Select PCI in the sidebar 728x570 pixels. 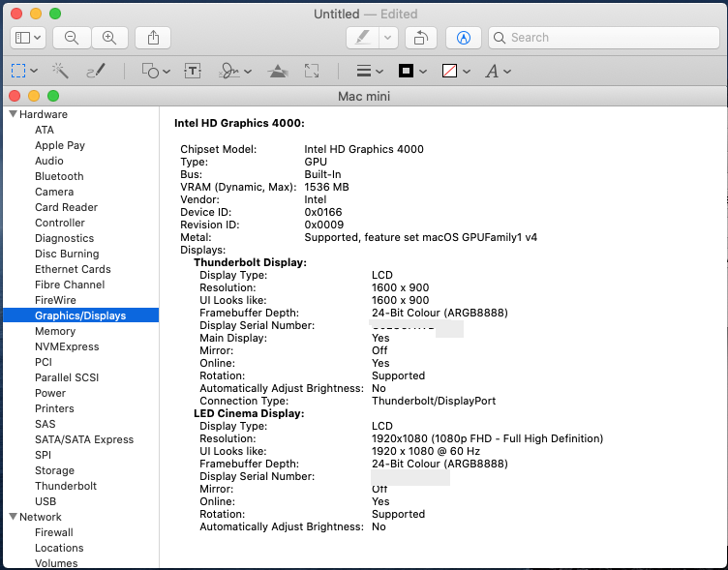pyautogui.click(x=44, y=362)
